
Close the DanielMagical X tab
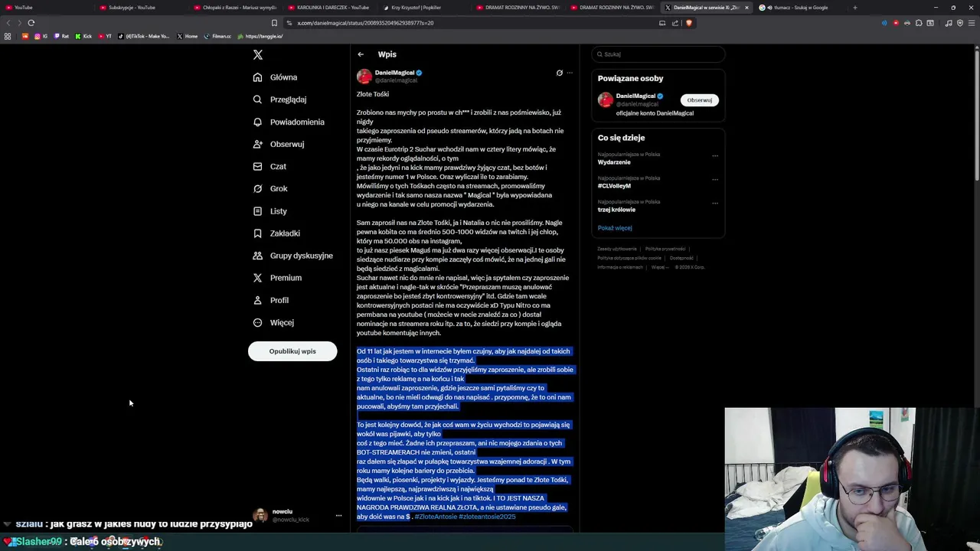point(746,8)
